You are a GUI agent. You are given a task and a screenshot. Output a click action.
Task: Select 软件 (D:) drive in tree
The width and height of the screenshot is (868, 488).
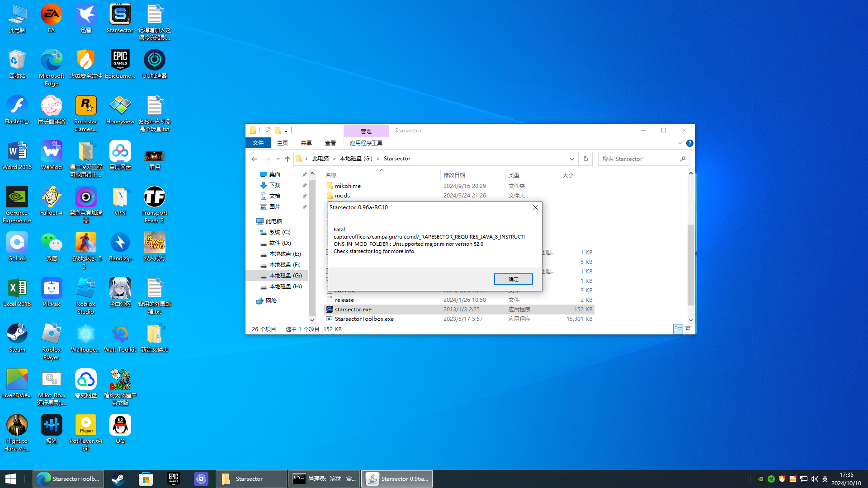coord(279,243)
